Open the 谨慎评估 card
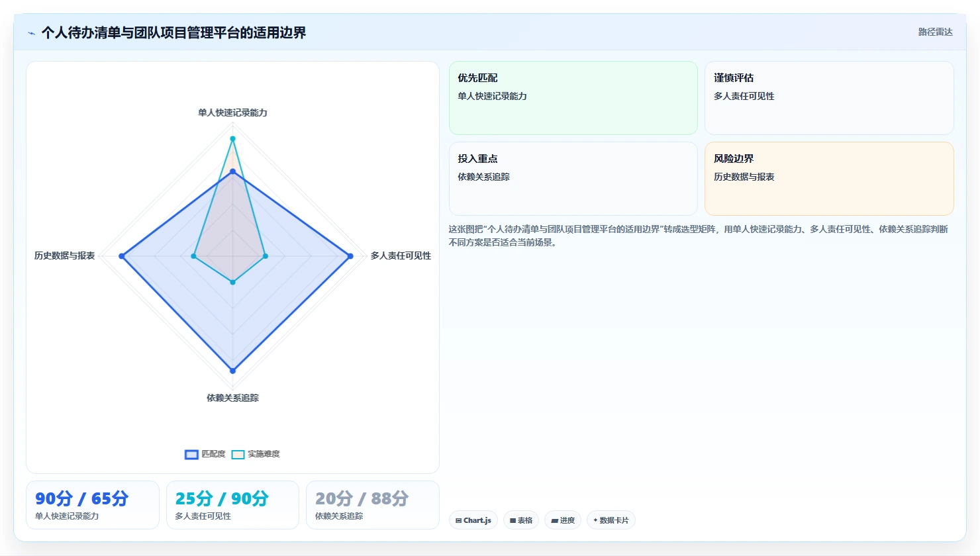 click(829, 98)
